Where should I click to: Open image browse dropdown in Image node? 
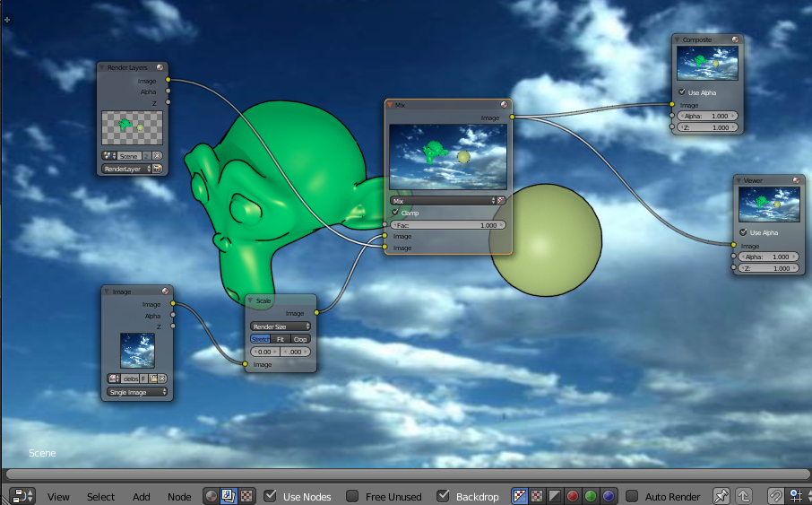coord(114,379)
